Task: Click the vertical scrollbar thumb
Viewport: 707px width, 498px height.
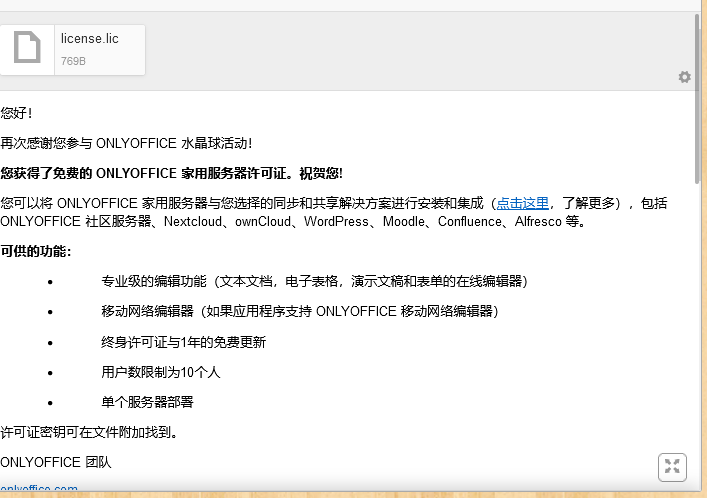Action: (x=700, y=100)
